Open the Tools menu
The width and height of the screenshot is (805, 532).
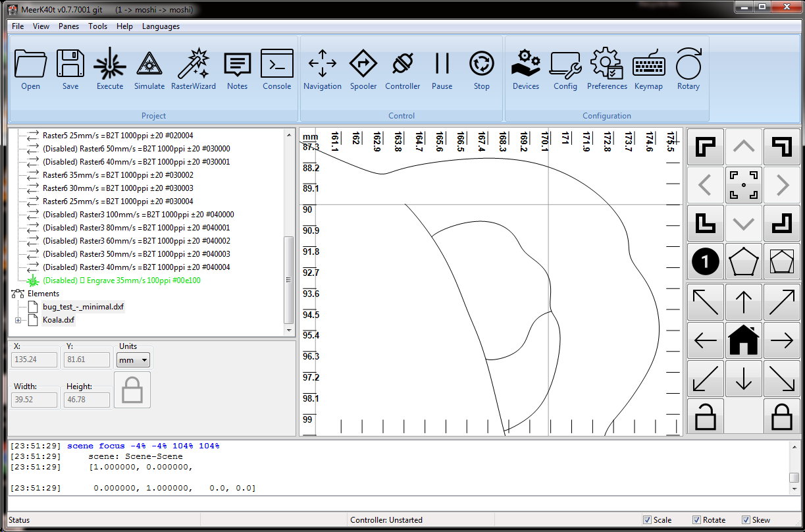(x=97, y=26)
